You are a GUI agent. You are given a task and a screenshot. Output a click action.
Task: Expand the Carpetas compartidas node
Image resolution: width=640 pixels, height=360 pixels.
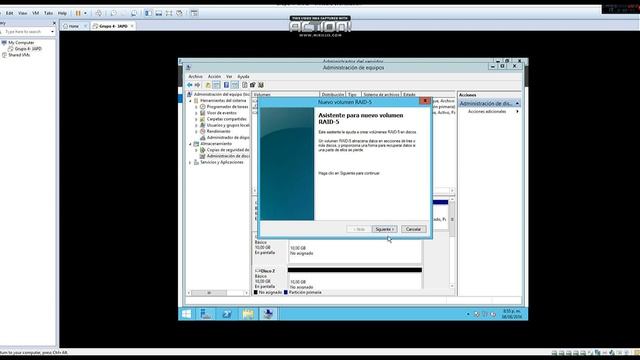point(196,119)
